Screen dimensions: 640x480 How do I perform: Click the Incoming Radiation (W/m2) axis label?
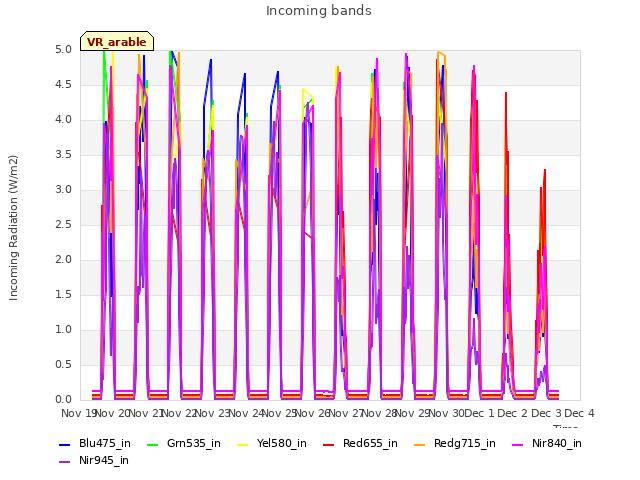pyautogui.click(x=13, y=228)
